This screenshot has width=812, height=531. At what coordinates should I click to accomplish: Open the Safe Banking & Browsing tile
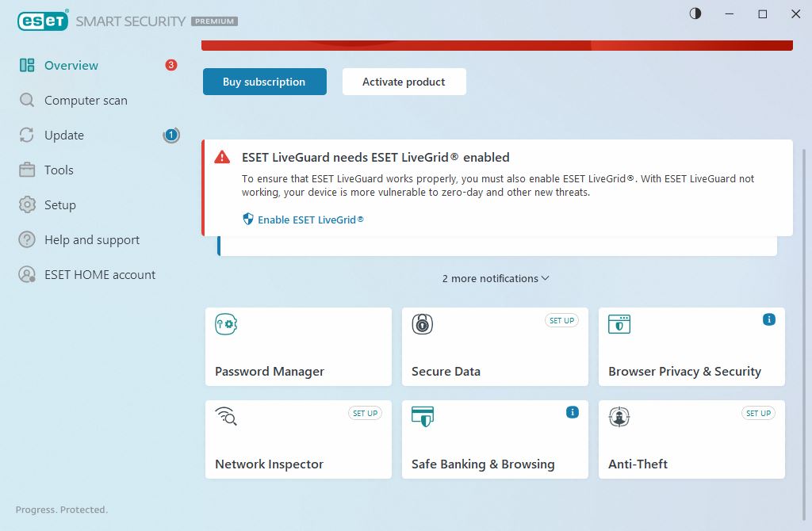point(495,439)
